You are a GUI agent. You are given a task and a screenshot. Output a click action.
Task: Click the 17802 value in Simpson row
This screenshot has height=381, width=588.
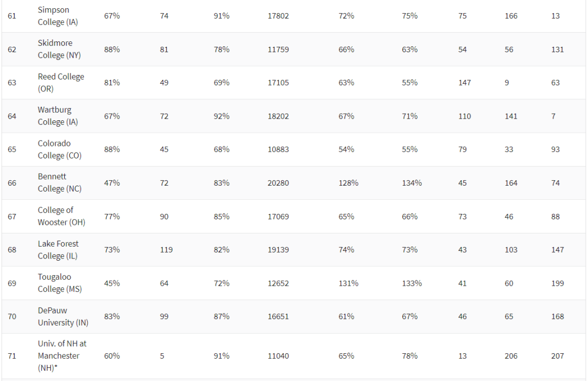coord(278,16)
